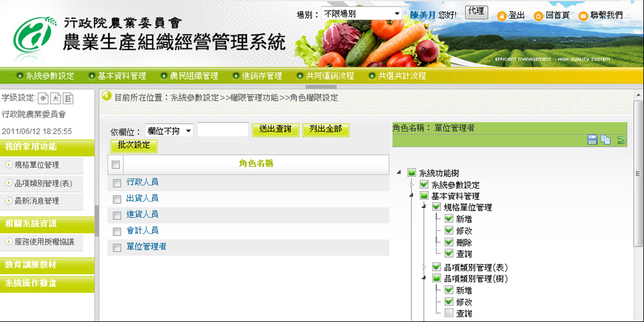Click the scrollbar up arrow at top right

(638, 95)
